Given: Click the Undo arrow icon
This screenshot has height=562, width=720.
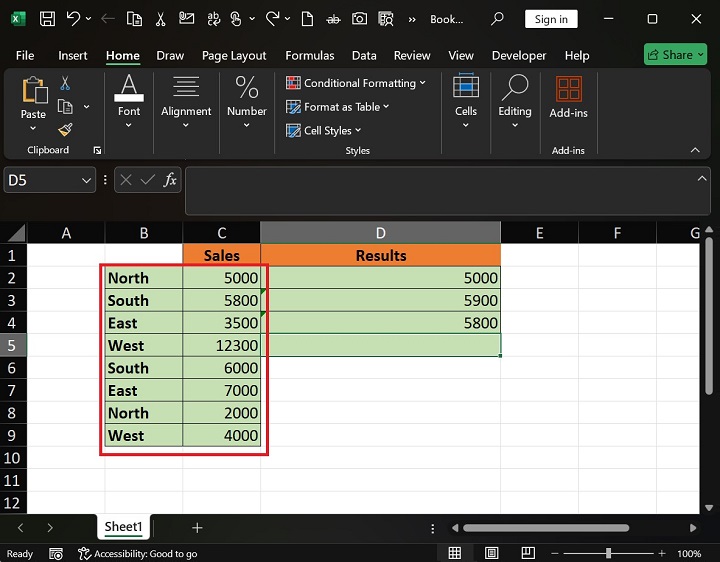Looking at the screenshot, I should coord(73,19).
